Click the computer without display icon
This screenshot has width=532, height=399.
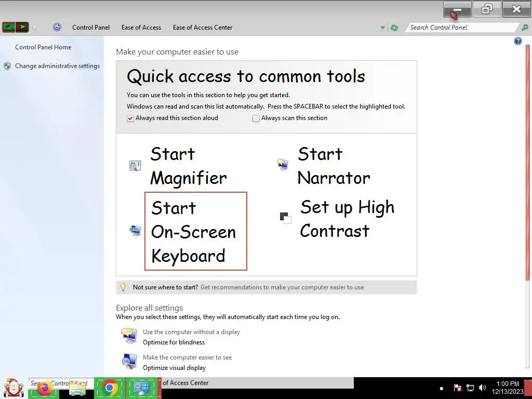(129, 336)
